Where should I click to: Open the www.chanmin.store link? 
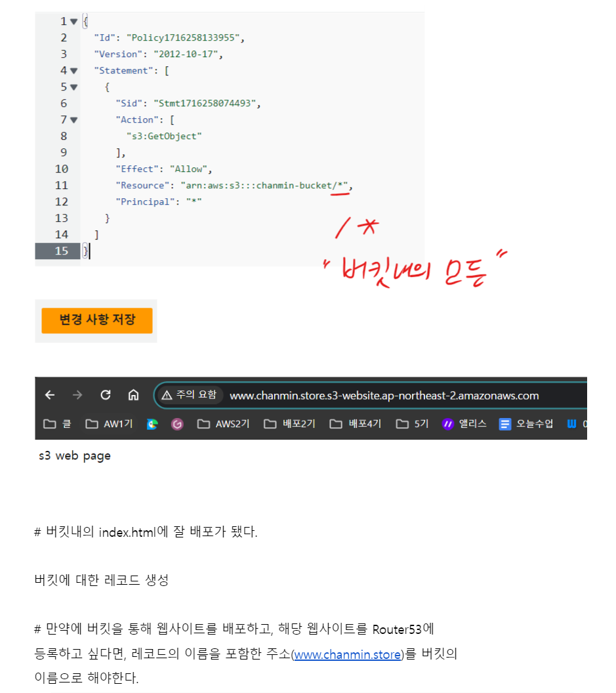click(347, 654)
